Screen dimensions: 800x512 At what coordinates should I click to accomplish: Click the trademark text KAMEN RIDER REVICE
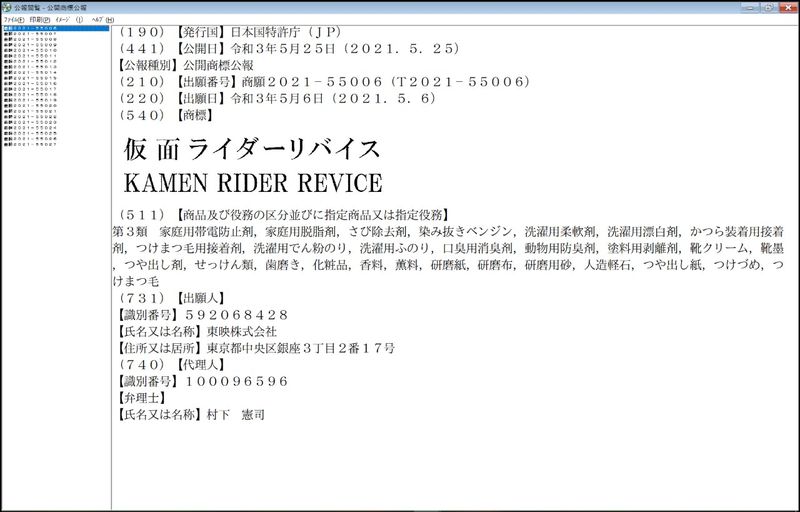click(x=253, y=183)
